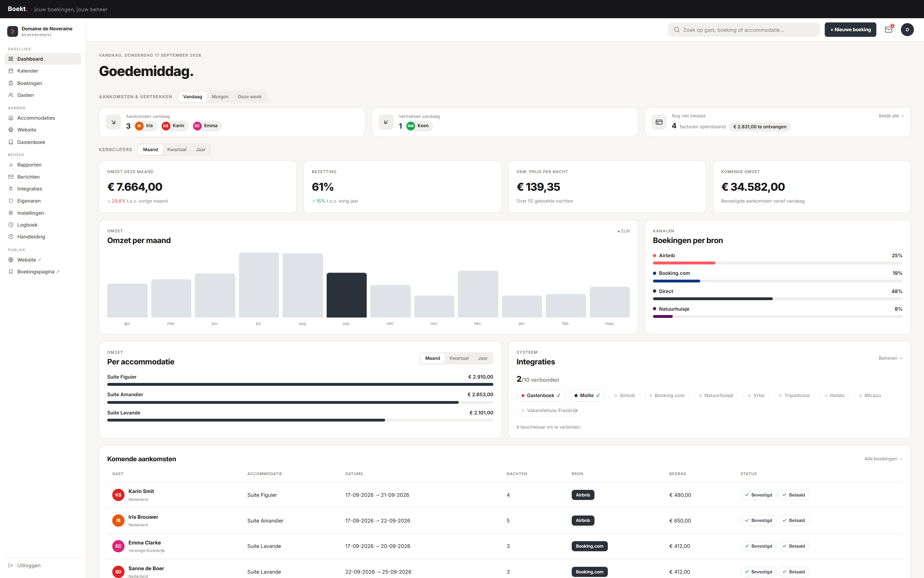Set Per accommodatie period to Kwartaal
The width and height of the screenshot is (924, 578).
coord(459,358)
